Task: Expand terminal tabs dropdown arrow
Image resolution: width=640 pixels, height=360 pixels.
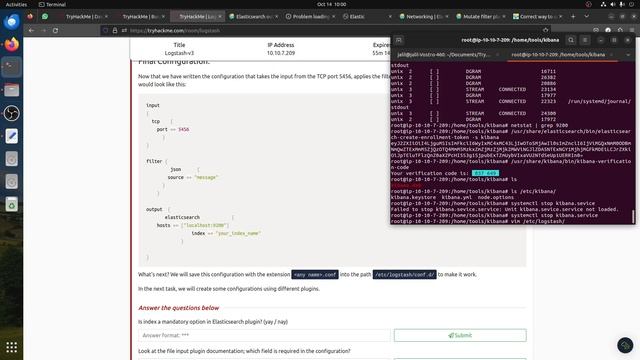Action: (628, 55)
